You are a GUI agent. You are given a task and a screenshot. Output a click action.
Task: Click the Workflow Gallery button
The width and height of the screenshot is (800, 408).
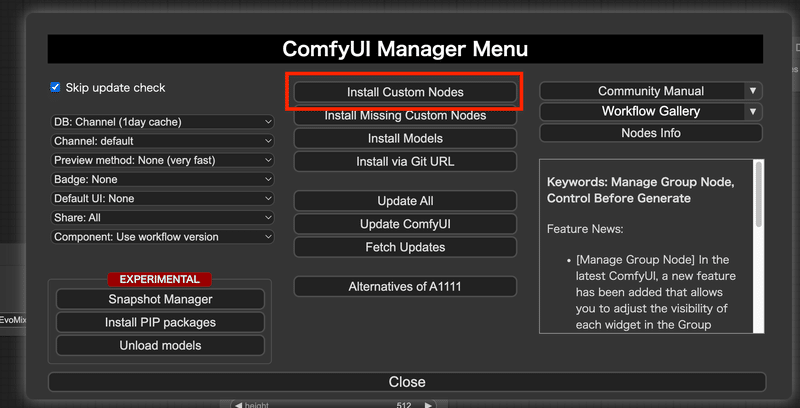[x=651, y=111]
